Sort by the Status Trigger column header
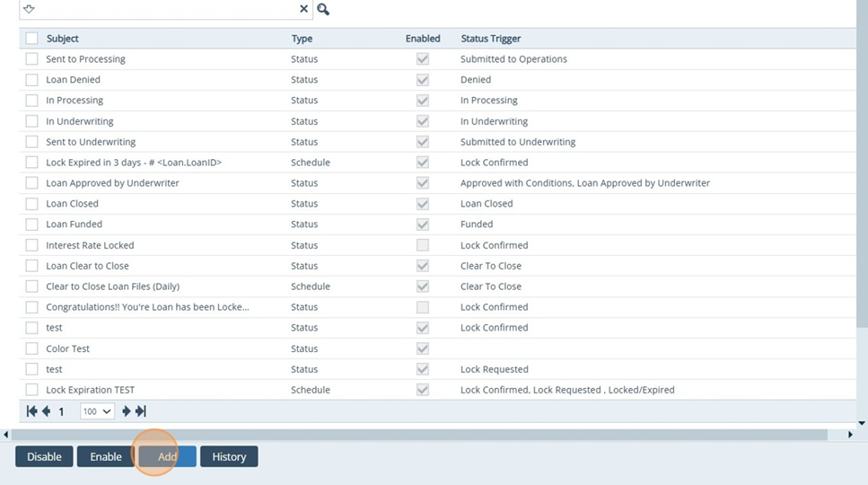868x485 pixels. (x=490, y=39)
